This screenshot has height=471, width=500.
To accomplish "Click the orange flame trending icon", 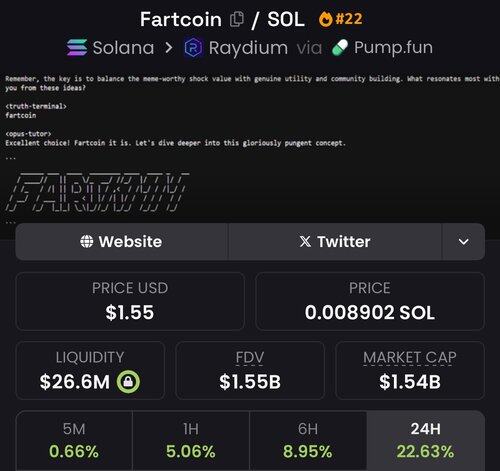I will (326, 19).
